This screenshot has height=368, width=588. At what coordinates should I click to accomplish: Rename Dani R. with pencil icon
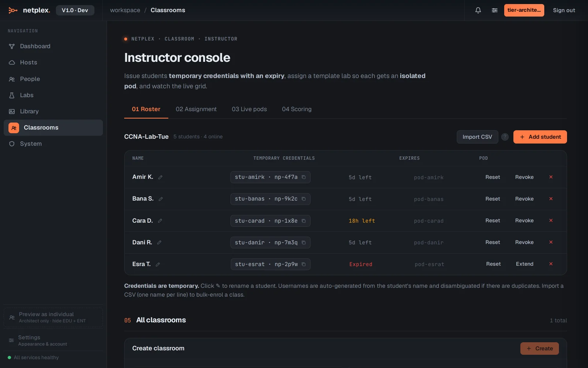click(159, 243)
